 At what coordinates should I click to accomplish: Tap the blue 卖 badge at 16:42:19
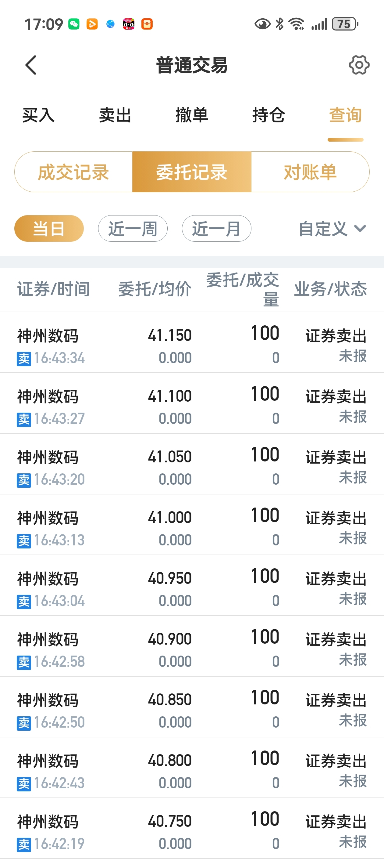pyautogui.click(x=24, y=844)
